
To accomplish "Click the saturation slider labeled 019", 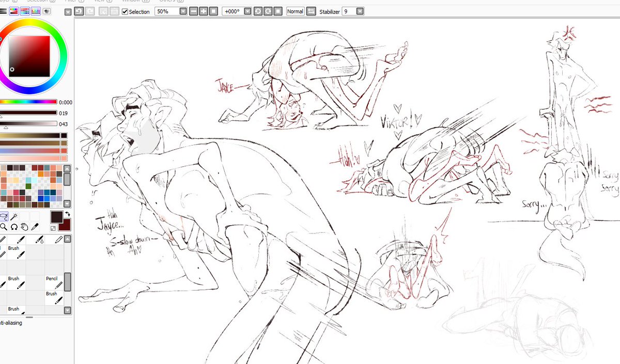I will click(28, 113).
